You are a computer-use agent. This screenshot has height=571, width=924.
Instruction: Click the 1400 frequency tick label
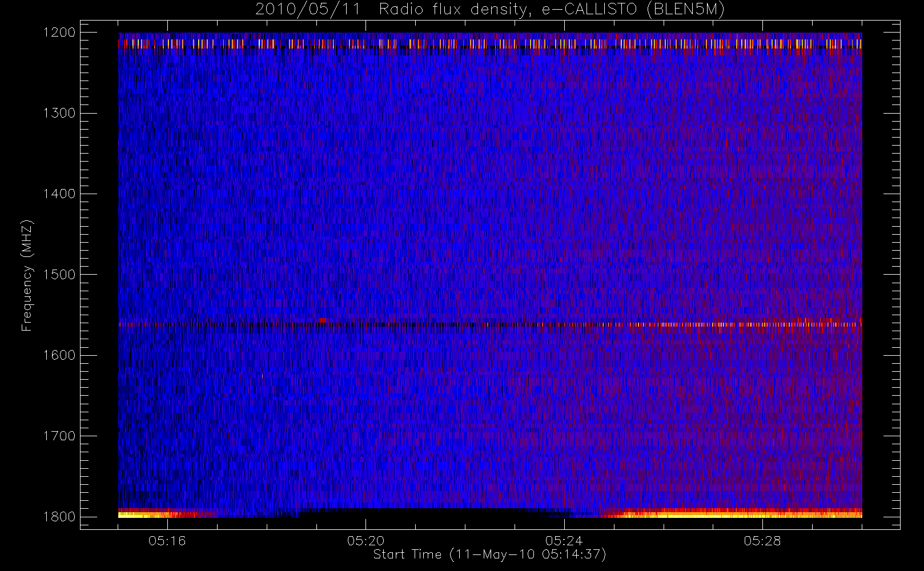point(59,194)
